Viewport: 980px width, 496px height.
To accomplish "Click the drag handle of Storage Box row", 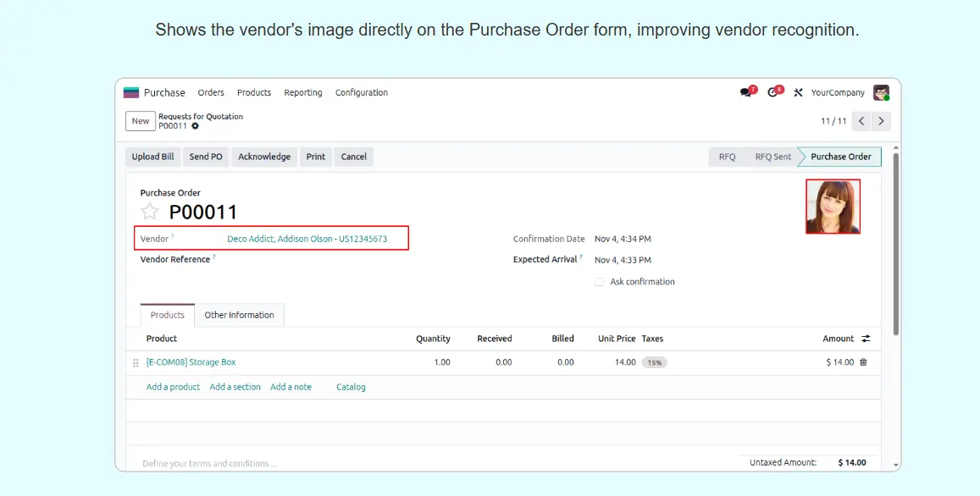I will coord(136,362).
